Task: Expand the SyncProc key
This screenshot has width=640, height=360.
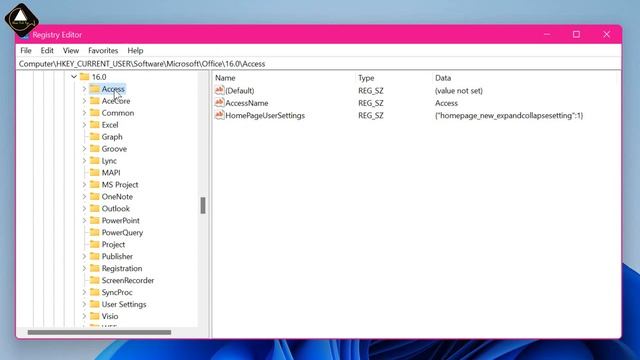Action: click(84, 292)
